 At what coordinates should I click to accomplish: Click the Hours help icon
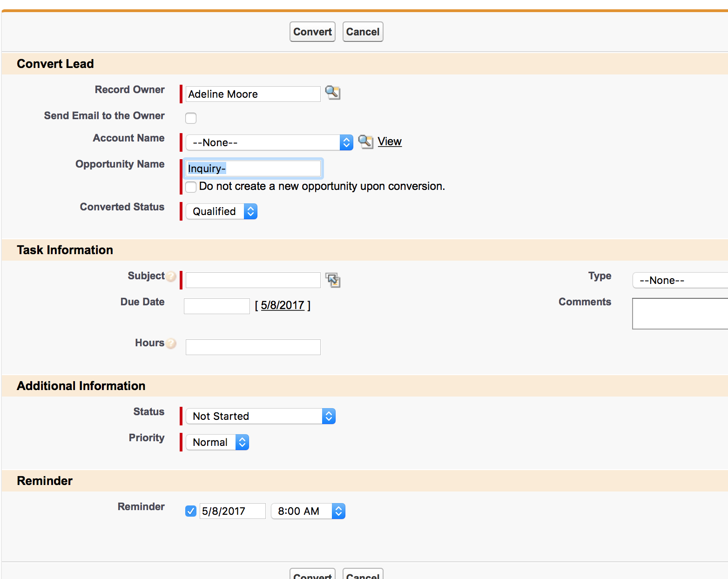[x=171, y=343]
